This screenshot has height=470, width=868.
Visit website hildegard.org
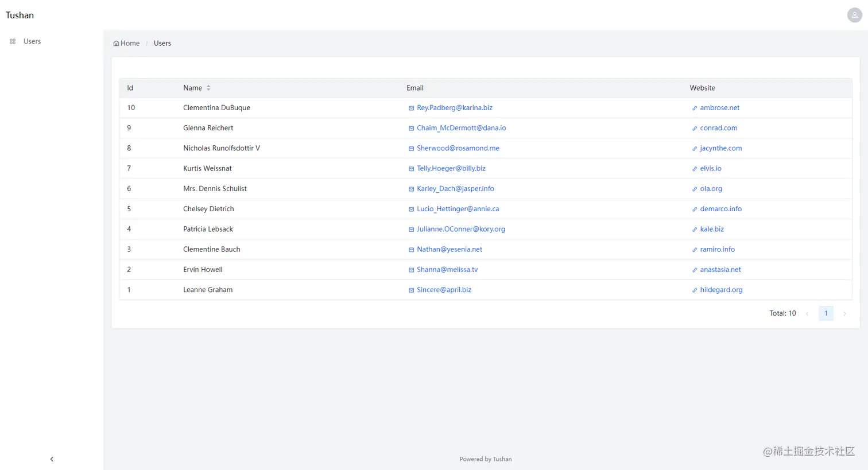click(x=722, y=289)
